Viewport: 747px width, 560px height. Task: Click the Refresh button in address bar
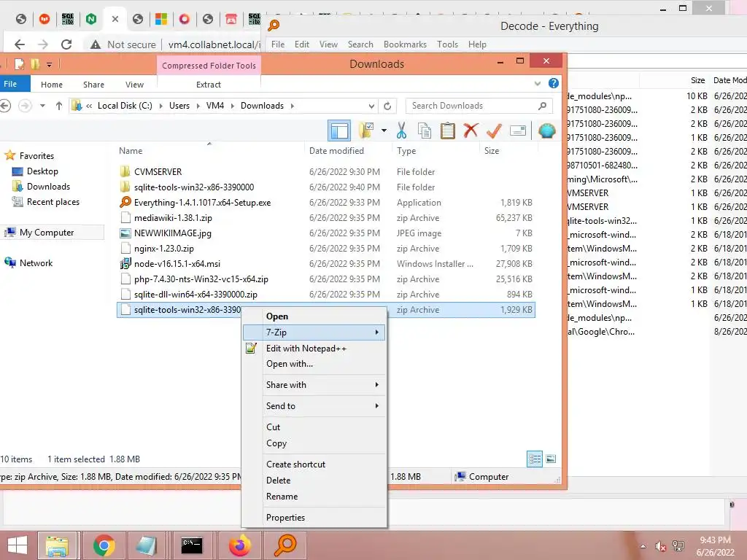(x=387, y=106)
